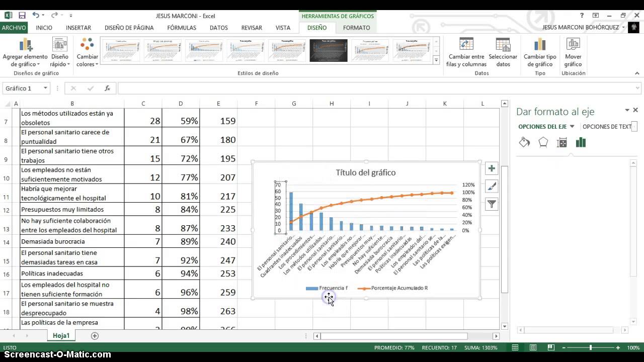Click Cambiar tipo de gráfico
The image size is (644, 362).
540,52
